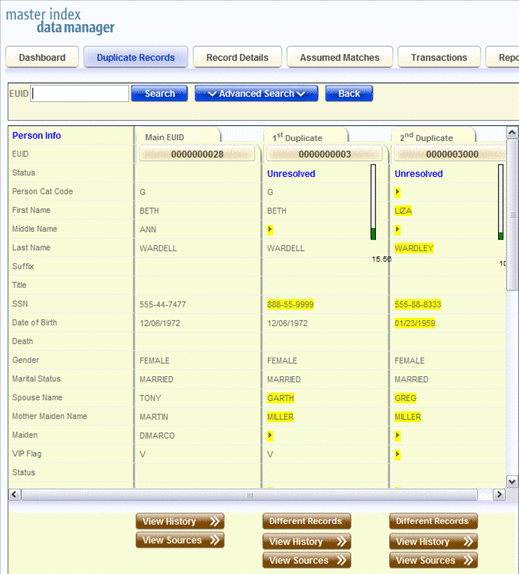This screenshot has height=574, width=519.
Task: Click middle name ANN
Action: tap(148, 230)
